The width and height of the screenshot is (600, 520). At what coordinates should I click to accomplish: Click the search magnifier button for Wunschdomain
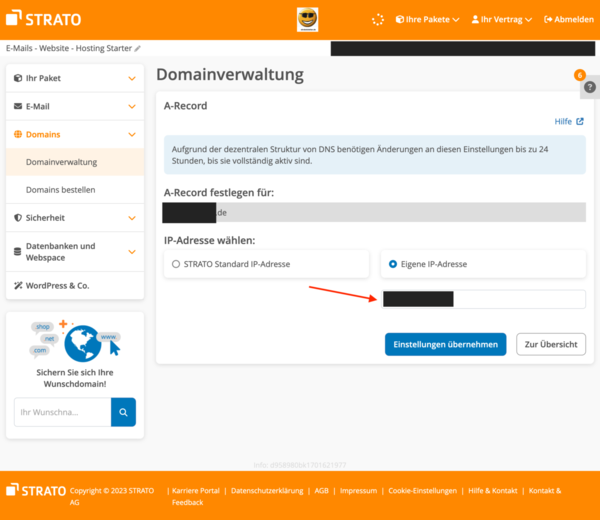tap(123, 411)
